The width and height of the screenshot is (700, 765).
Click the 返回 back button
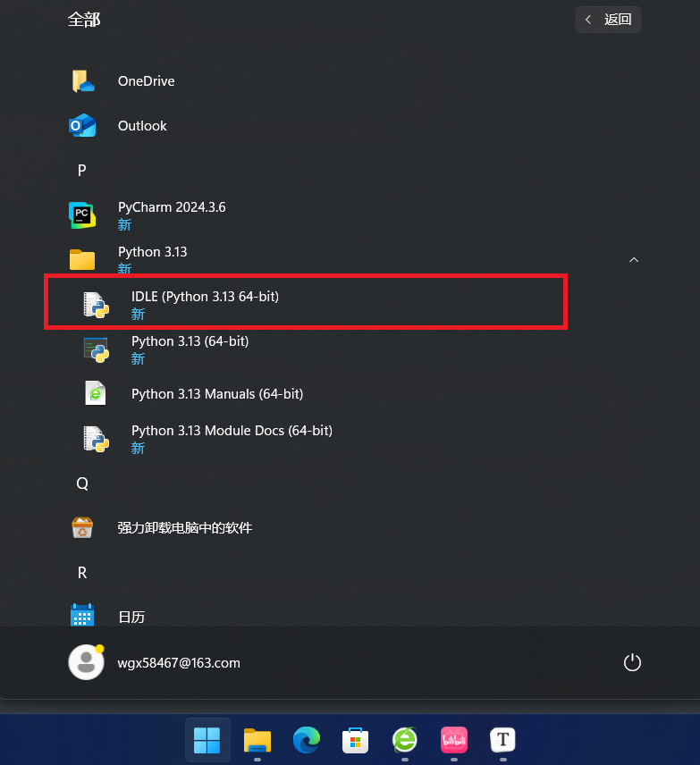click(x=608, y=20)
